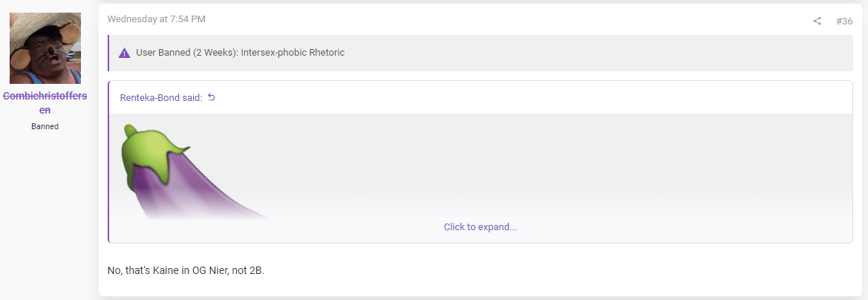Image resolution: width=868 pixels, height=300 pixels.
Task: Jump to quoted post via arrow icon
Action: (211, 97)
